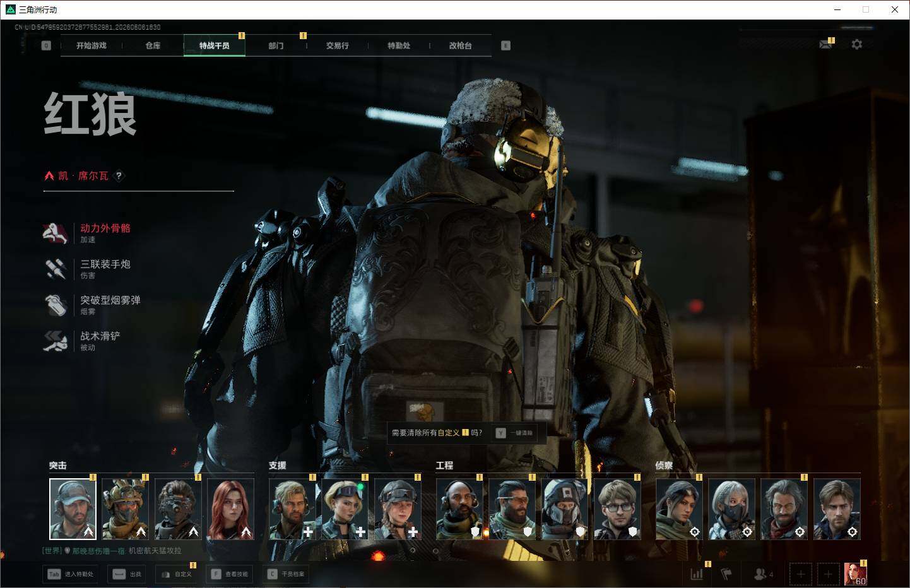
Task: Open the 干员档案 button
Action: pos(286,574)
